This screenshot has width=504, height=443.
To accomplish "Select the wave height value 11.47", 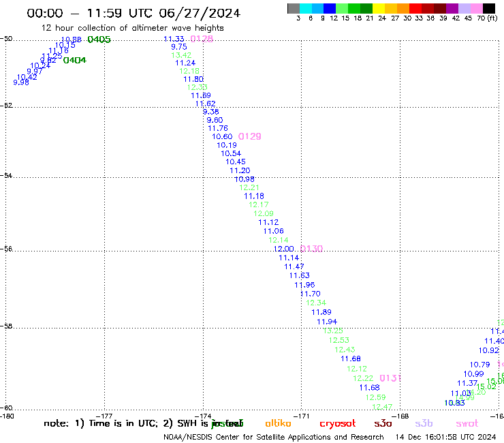I will point(294,266).
